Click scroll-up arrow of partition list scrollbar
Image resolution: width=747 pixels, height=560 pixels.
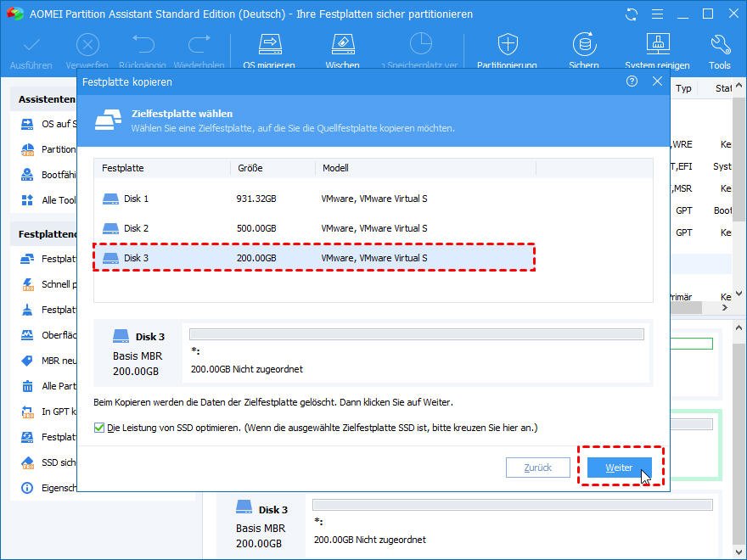tap(739, 87)
